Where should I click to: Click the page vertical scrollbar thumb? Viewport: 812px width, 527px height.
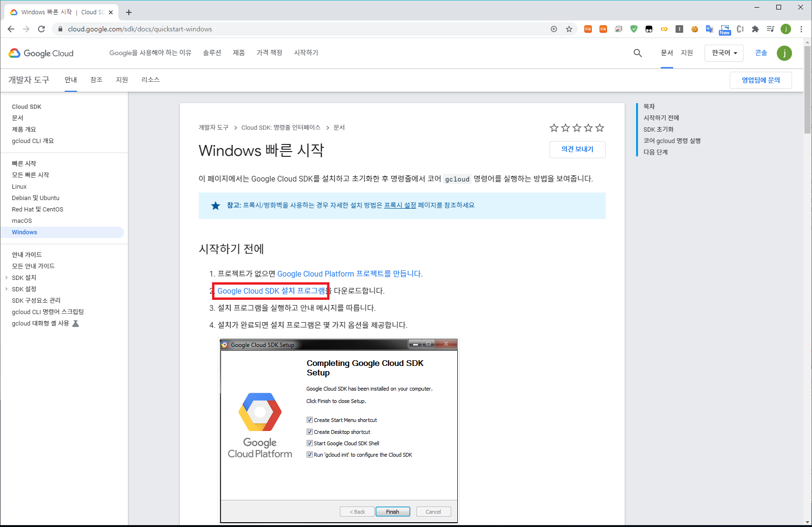pos(808,90)
